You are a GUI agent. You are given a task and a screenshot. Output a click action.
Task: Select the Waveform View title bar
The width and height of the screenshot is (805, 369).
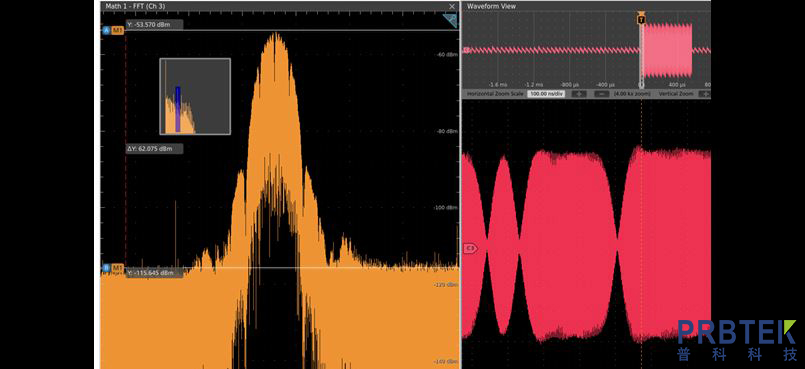pos(586,6)
